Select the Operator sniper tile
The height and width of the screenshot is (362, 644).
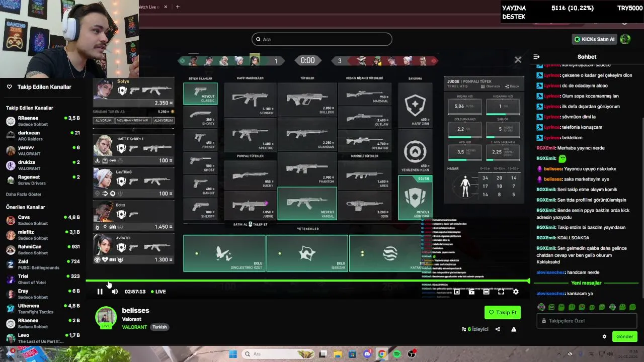click(x=365, y=141)
